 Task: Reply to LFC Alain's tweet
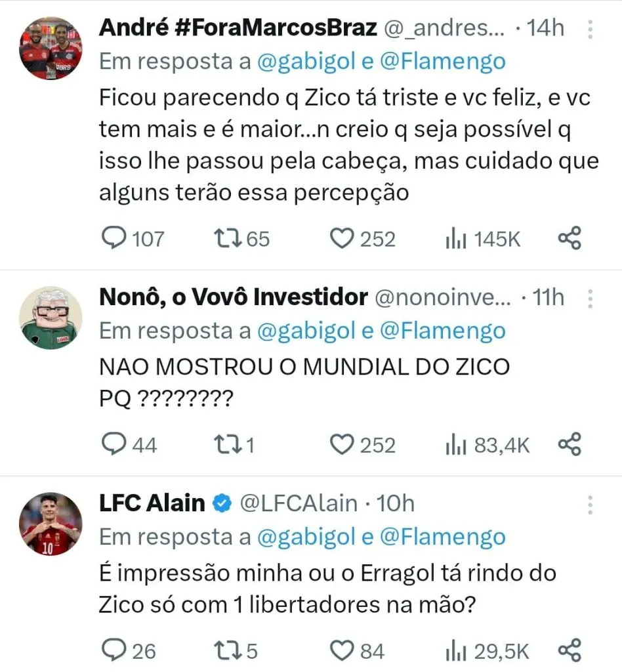click(x=116, y=650)
